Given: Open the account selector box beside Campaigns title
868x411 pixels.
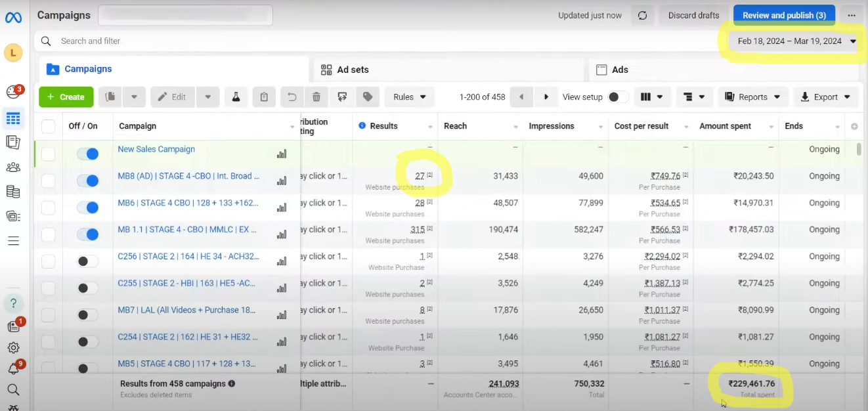Looking at the screenshot, I should tap(185, 15).
